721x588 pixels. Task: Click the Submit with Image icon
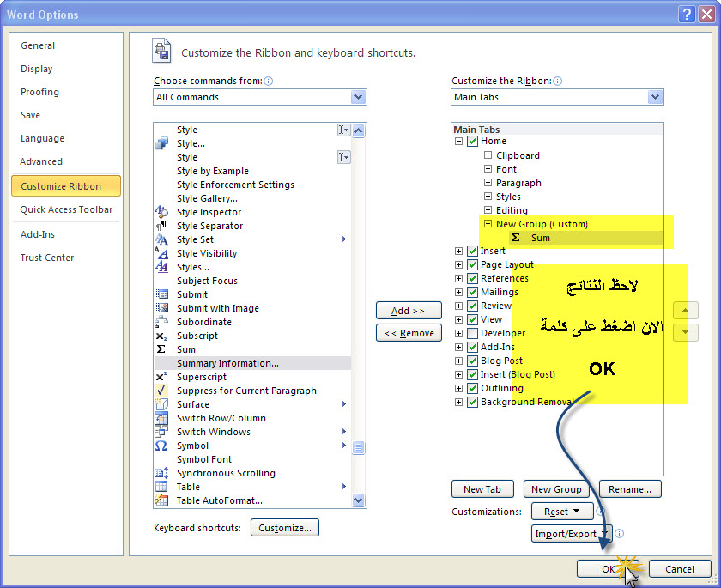pyautogui.click(x=161, y=308)
